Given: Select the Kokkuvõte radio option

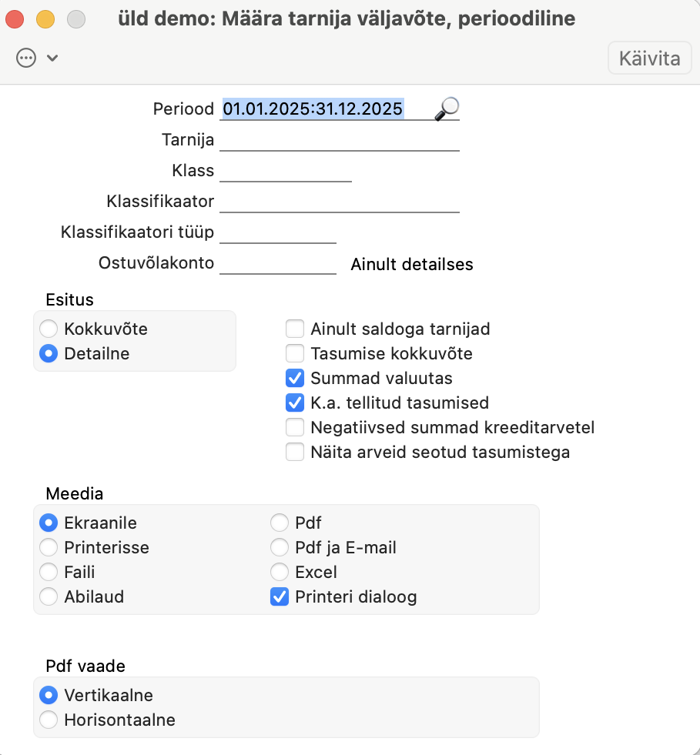Looking at the screenshot, I should coord(49,329).
